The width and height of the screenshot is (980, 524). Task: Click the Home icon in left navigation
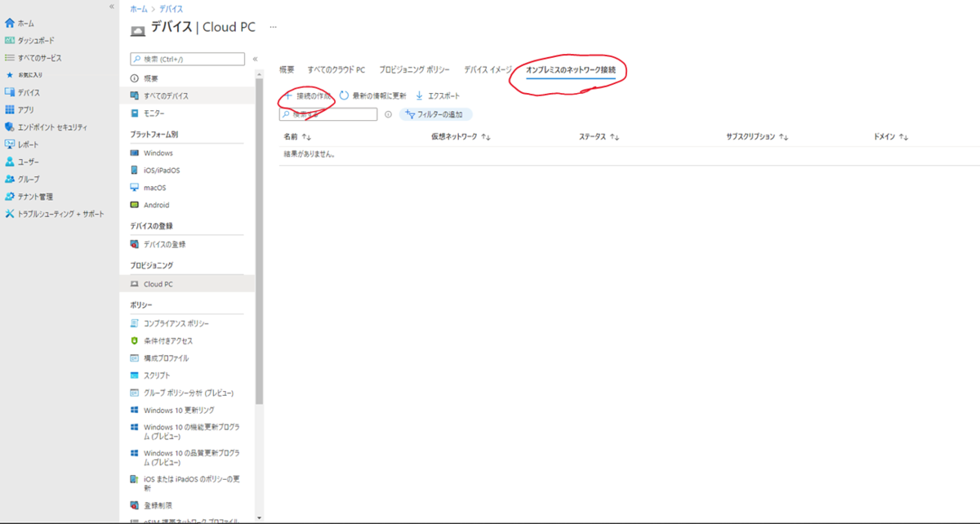coord(10,24)
